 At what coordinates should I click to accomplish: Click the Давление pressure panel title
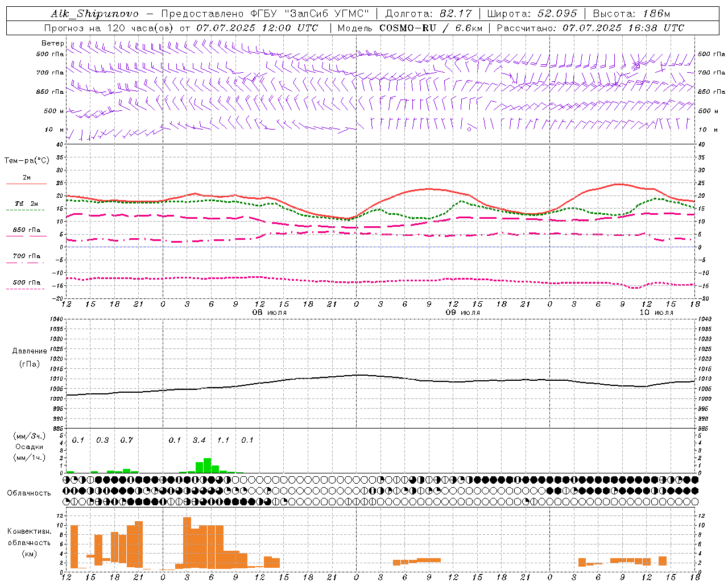click(x=30, y=351)
